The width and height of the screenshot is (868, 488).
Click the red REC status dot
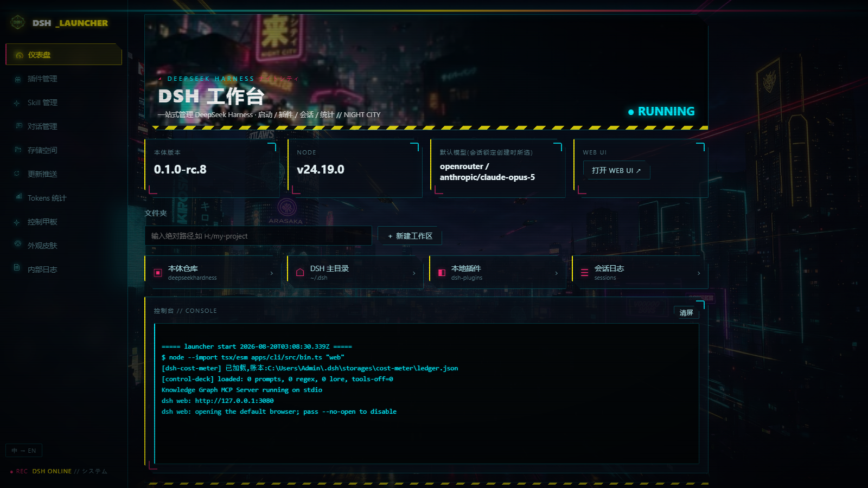(11, 472)
